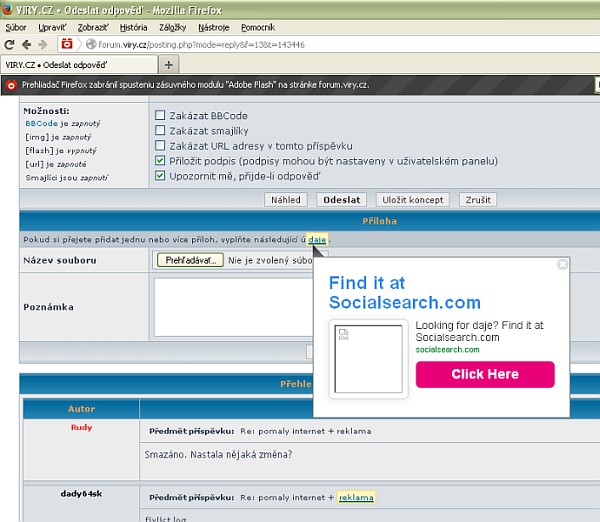This screenshot has height=522, width=600.
Task: Open a new tab with the plus button
Action: pyautogui.click(x=169, y=65)
